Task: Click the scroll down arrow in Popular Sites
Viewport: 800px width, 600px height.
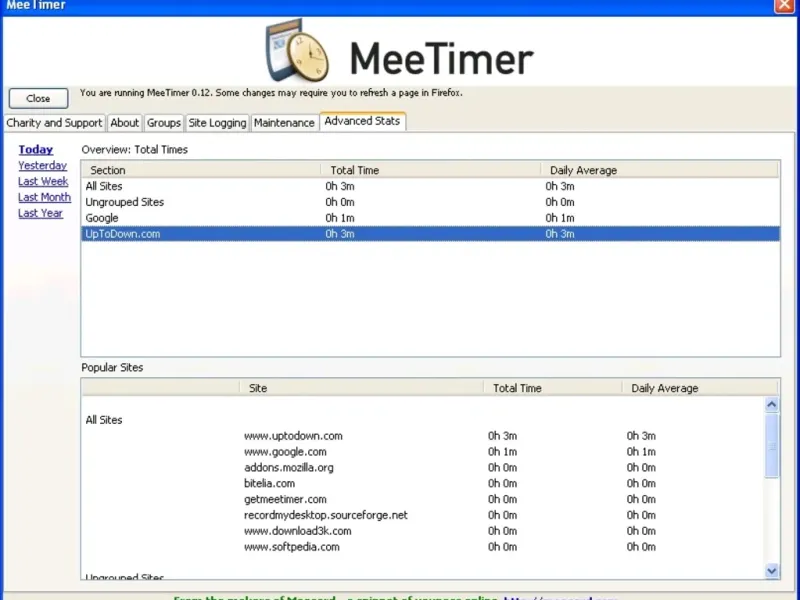Action: (x=771, y=571)
